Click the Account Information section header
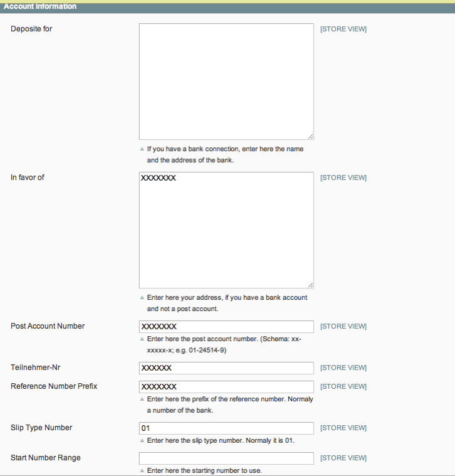The height and width of the screenshot is (476, 455). pyautogui.click(x=227, y=7)
